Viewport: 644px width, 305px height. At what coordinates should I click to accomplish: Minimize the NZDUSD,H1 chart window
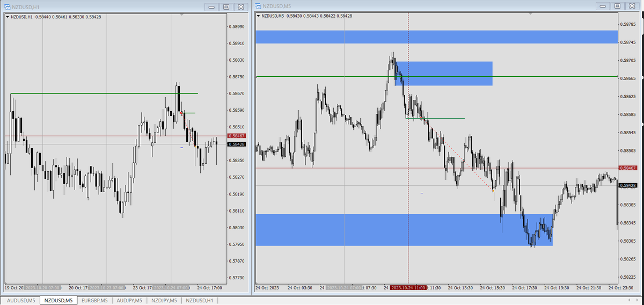[x=212, y=6]
